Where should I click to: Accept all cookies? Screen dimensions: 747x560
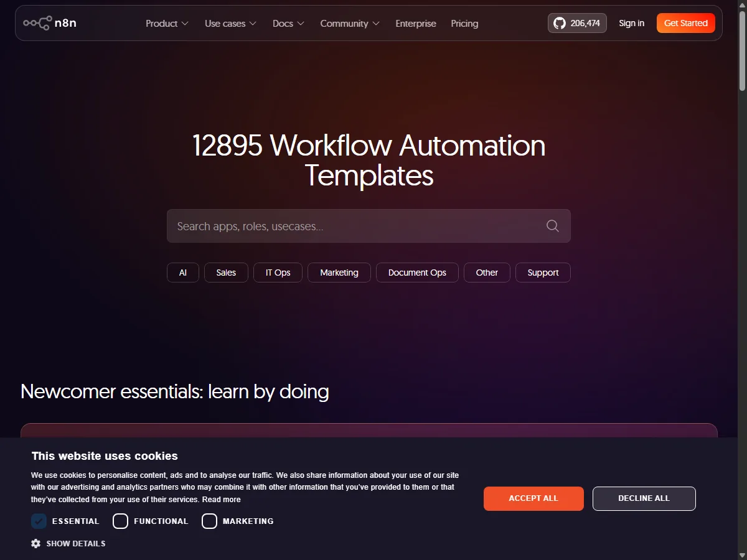533,498
